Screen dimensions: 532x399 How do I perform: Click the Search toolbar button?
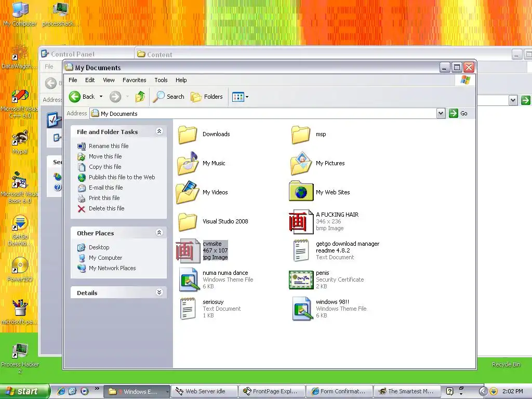pyautogui.click(x=169, y=97)
